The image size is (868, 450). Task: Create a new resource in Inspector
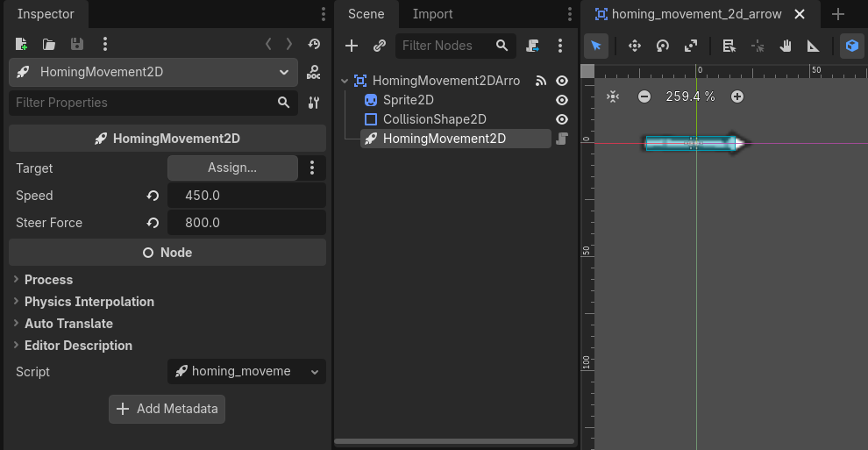coord(21,44)
